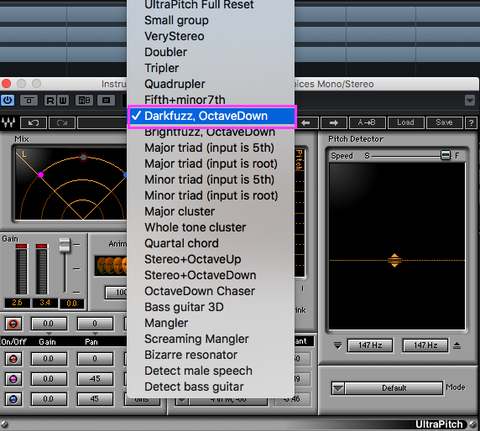The width and height of the screenshot is (480, 431).
Task: Select the Major cluster preset
Action: point(211,212)
